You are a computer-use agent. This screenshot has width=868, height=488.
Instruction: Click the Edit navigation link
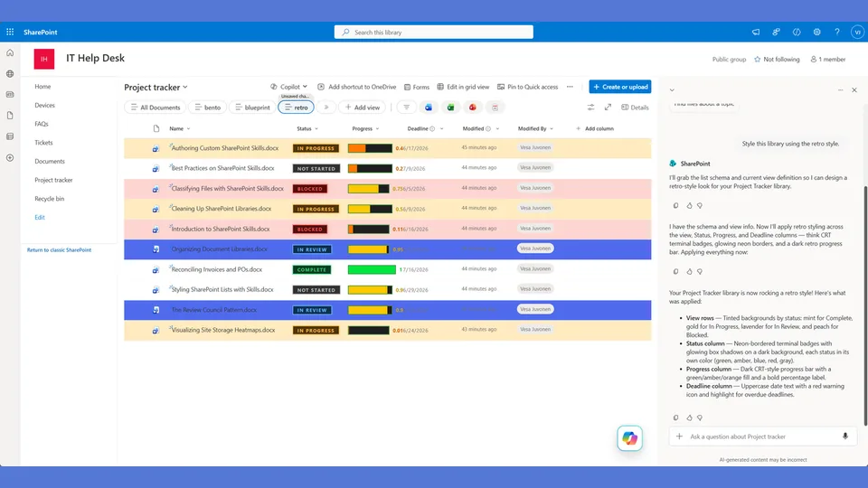[40, 218]
